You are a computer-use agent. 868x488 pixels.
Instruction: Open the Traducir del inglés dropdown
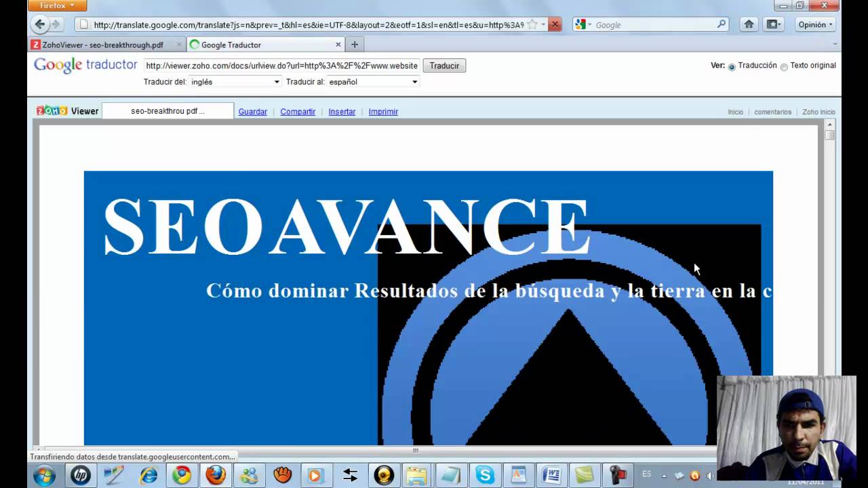point(235,81)
